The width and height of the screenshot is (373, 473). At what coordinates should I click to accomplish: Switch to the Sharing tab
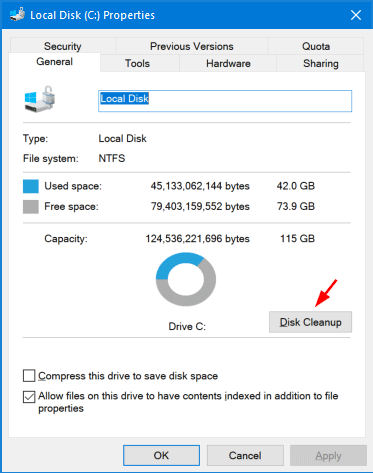320,63
